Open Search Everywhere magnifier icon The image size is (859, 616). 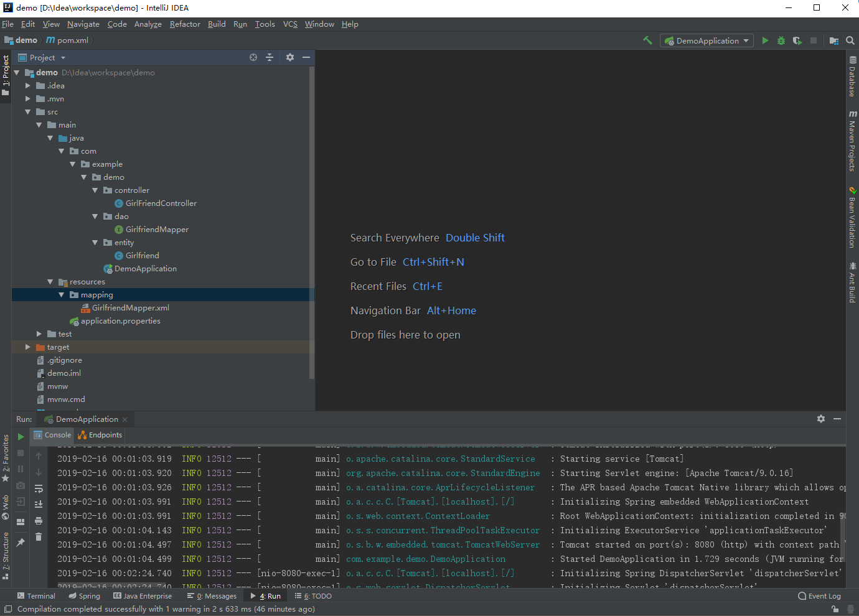850,40
